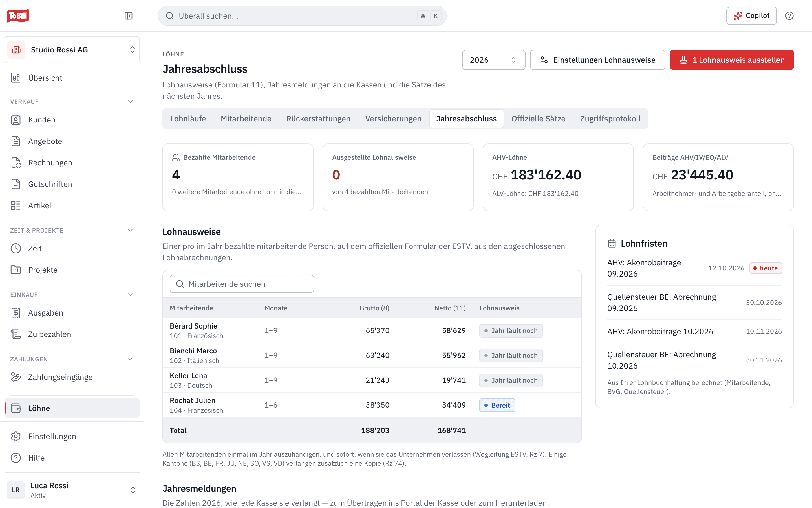This screenshot has width=812, height=508.
Task: Open Projekte page
Action: 72,270
